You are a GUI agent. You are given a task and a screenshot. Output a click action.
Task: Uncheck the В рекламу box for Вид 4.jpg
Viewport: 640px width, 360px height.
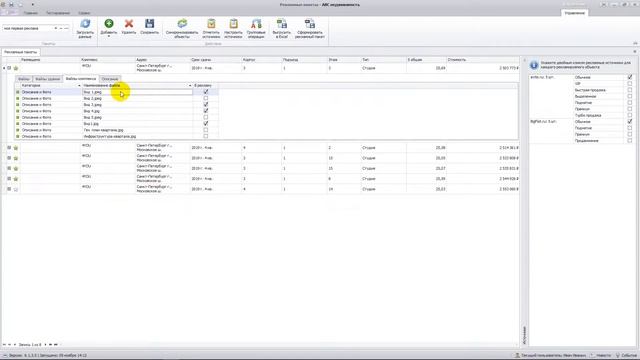pos(206,111)
